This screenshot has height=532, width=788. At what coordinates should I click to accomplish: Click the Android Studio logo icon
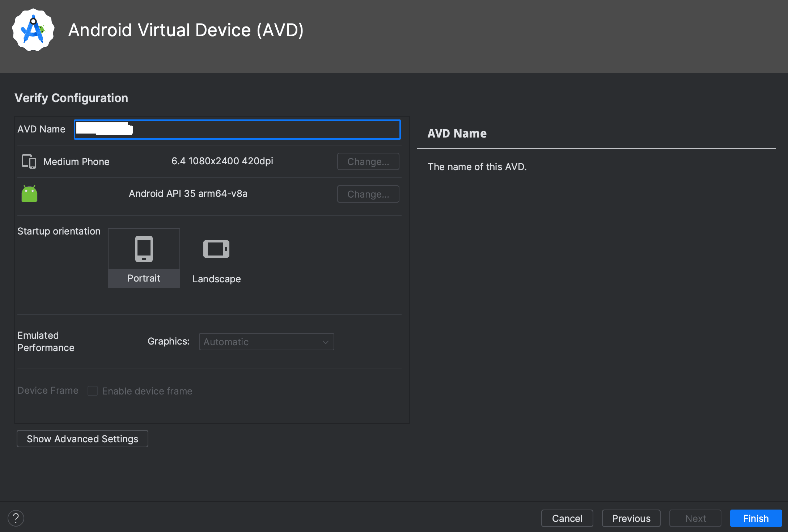[33, 30]
